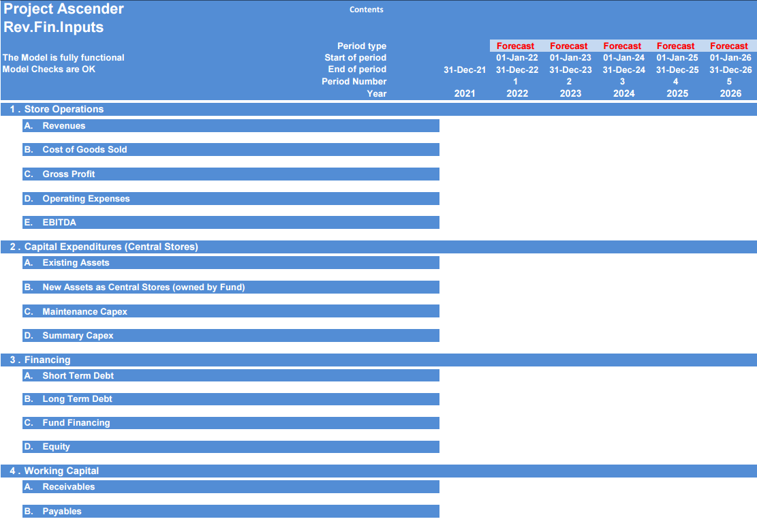The image size is (757, 532).
Task: Click the Maintenance Capex section bar
Action: (x=231, y=311)
